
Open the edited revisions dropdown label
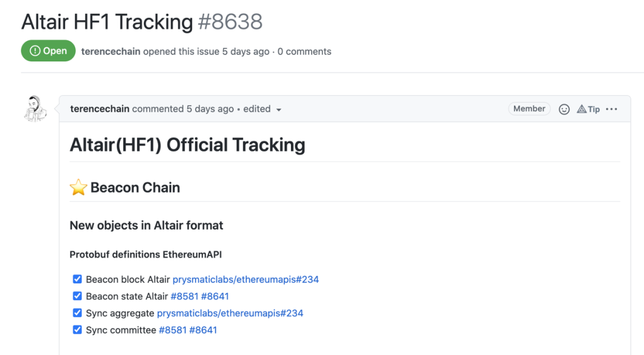(x=256, y=109)
